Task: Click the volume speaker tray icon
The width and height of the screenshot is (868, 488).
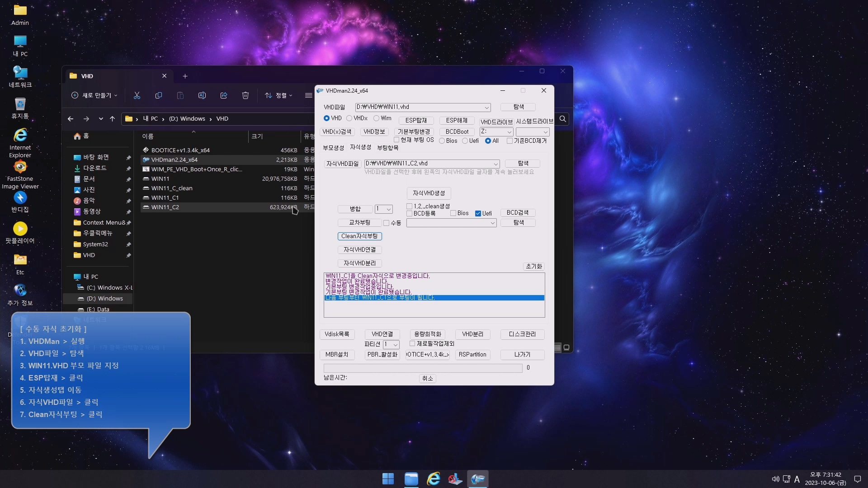Action: tap(775, 479)
